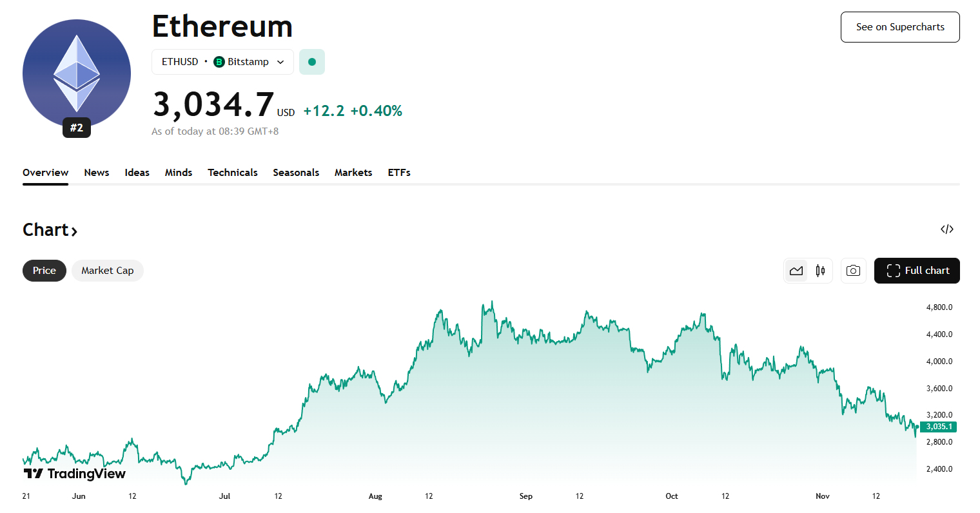The image size is (980, 513).
Task: Select the Markets tab
Action: click(x=353, y=172)
